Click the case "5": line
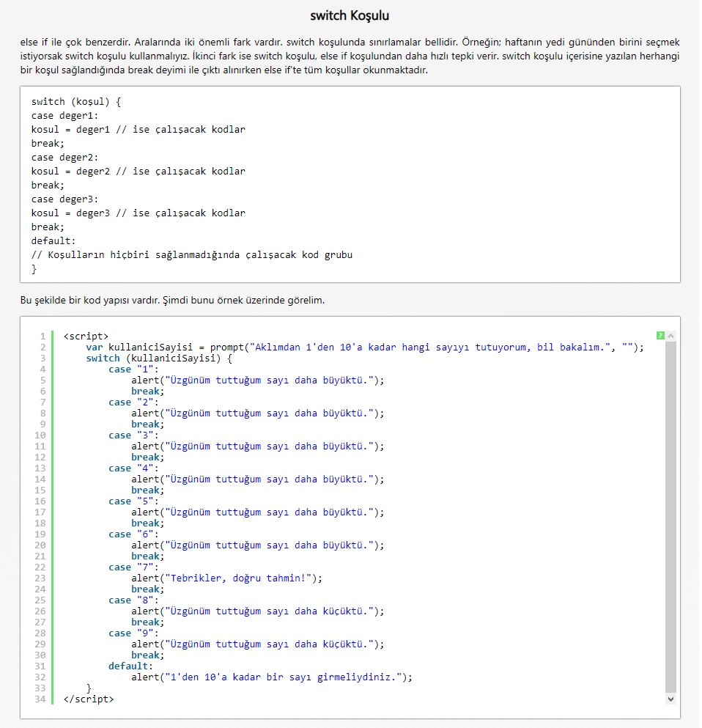Viewport: 702px width, 728px height. [x=133, y=501]
